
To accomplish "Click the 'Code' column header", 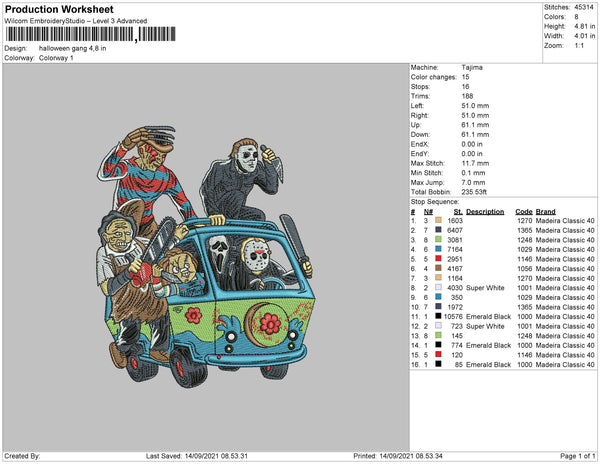I will (x=523, y=212).
